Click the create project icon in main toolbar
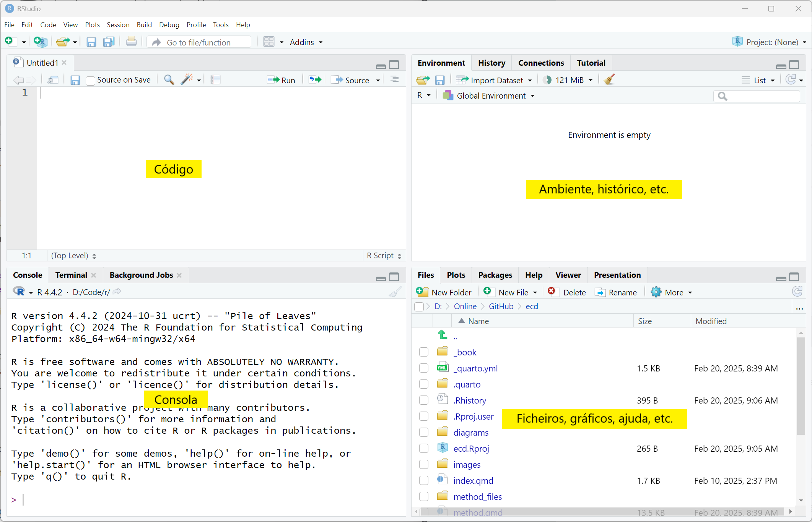 click(40, 42)
